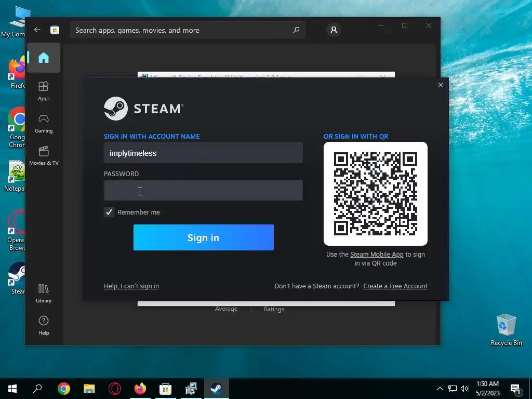This screenshot has width=532, height=399.
Task: Click the Microsoft Store search box
Action: coord(187,30)
